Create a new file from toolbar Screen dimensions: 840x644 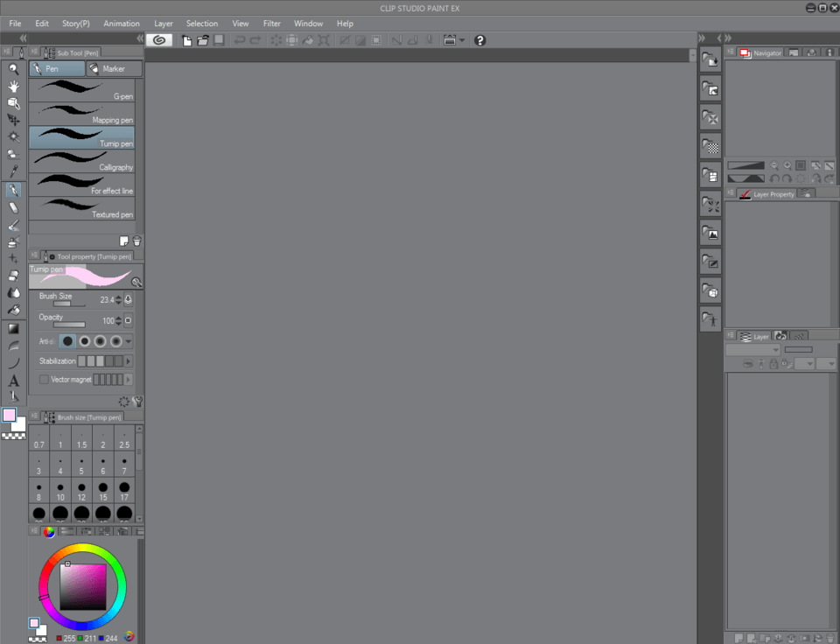(186, 40)
